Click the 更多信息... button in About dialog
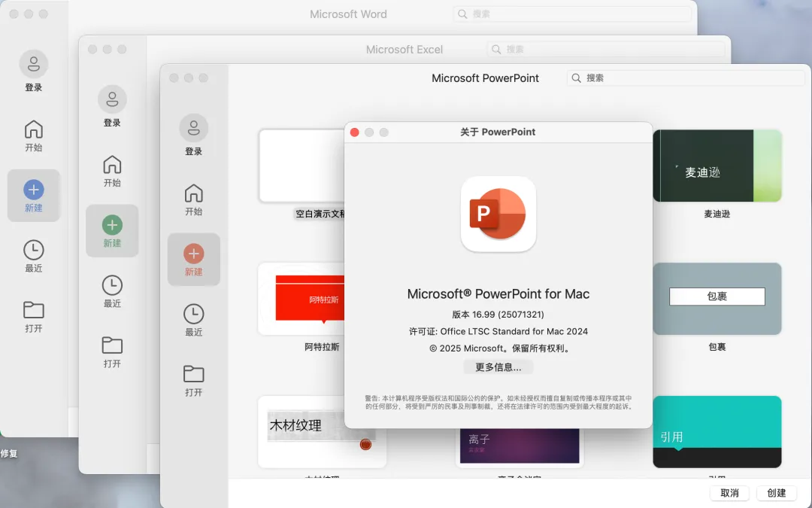Viewport: 812px width, 508px height. (498, 367)
